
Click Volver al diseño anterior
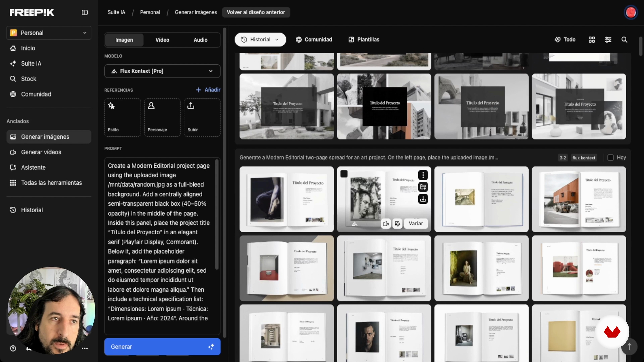click(x=256, y=12)
